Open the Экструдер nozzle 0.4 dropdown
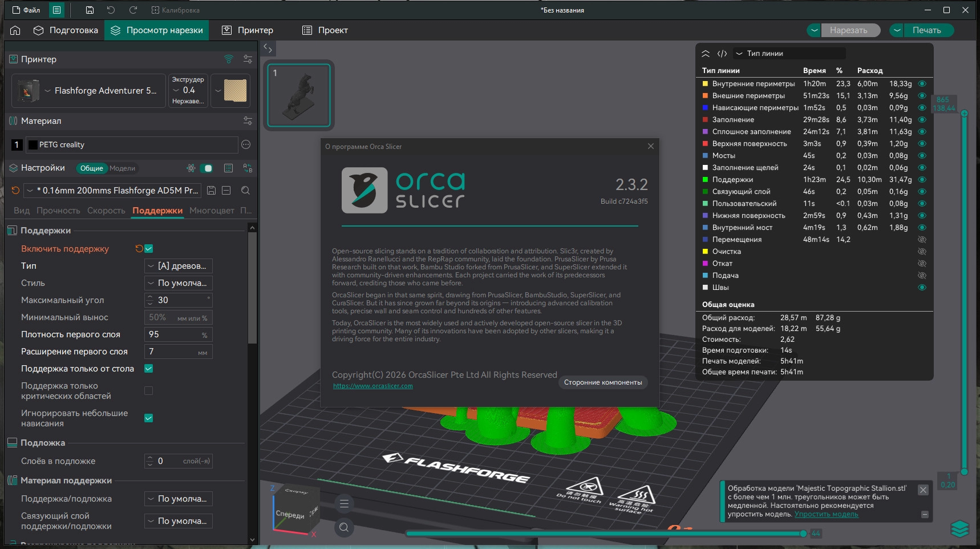This screenshot has height=549, width=980. click(188, 91)
